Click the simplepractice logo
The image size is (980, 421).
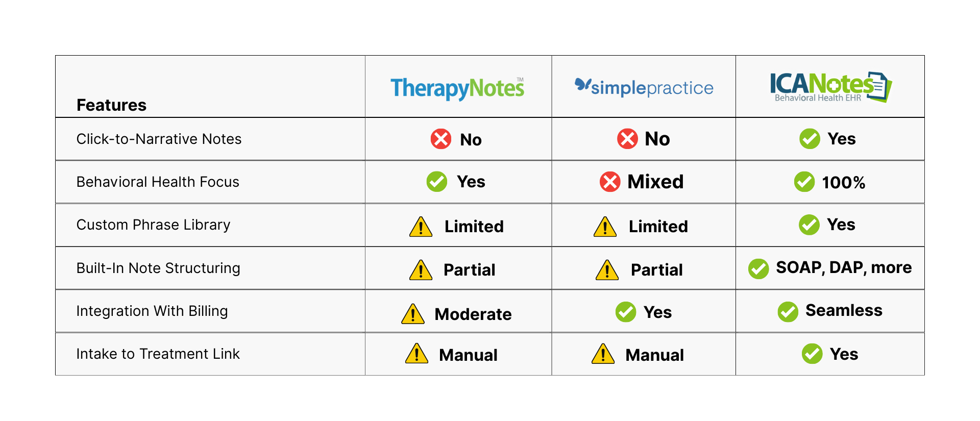click(x=644, y=87)
